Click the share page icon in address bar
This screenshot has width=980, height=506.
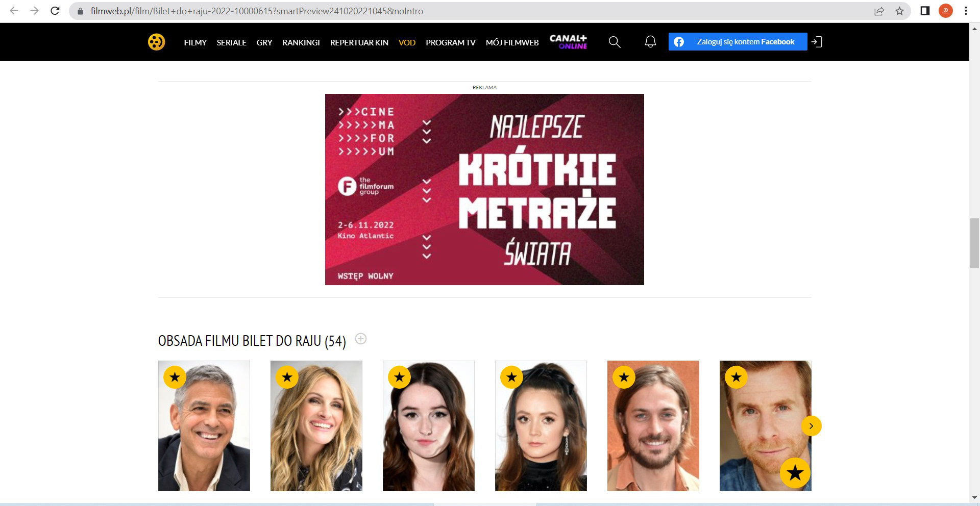879,11
